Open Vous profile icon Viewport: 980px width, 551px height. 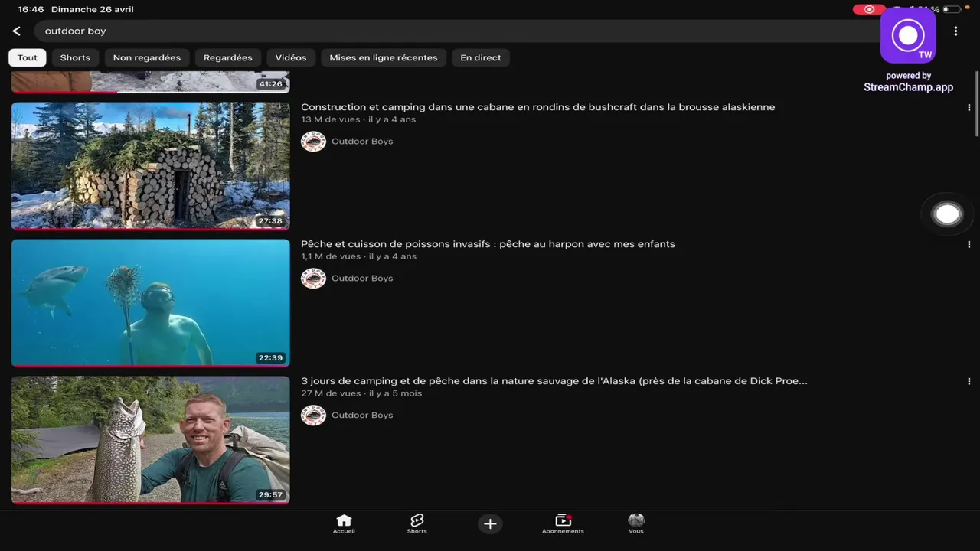coord(636,524)
